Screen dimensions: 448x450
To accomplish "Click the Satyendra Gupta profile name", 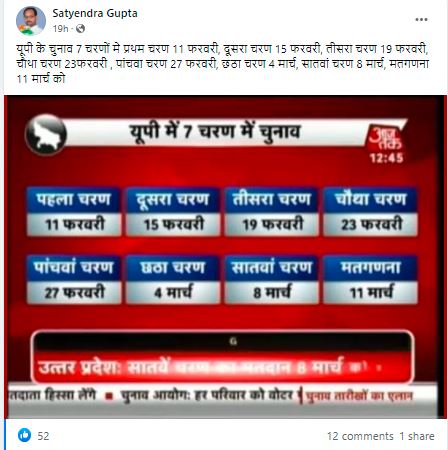I will (95, 13).
